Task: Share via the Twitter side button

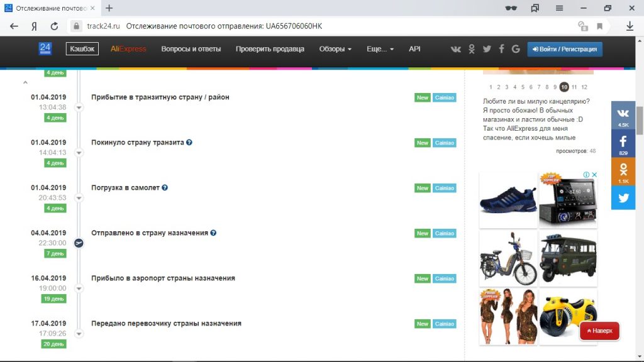Action: pos(623,198)
